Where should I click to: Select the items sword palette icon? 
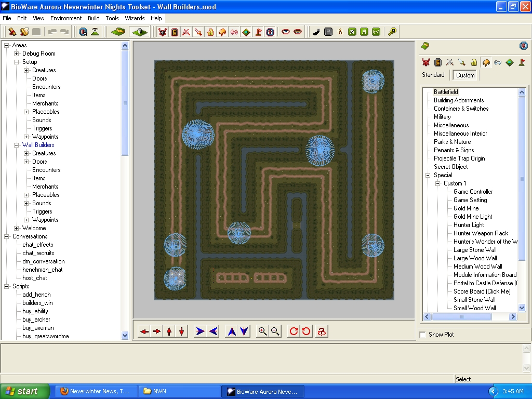coord(462,63)
